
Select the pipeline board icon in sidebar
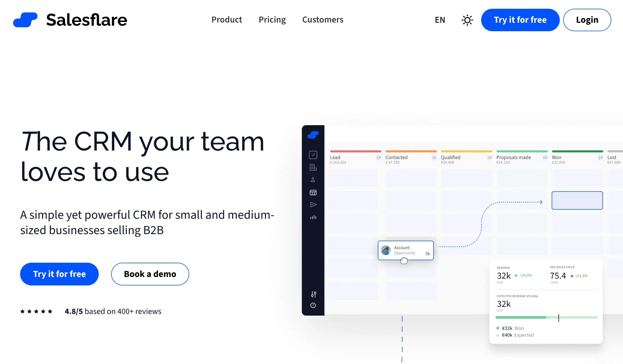(x=313, y=192)
